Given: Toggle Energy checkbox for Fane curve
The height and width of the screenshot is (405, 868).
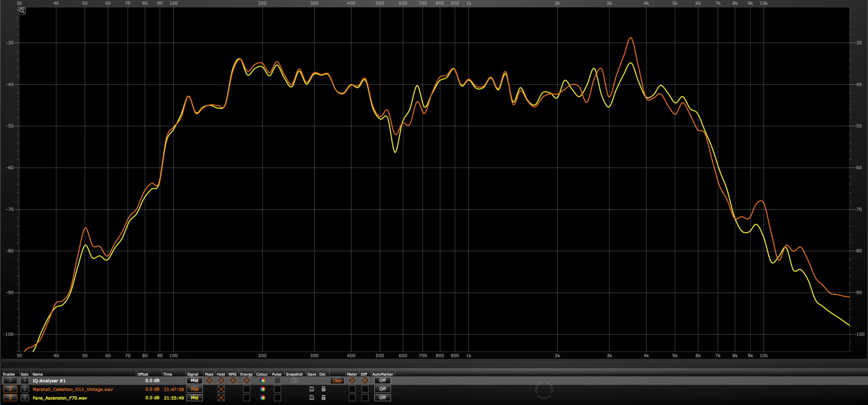Looking at the screenshot, I should [x=247, y=397].
